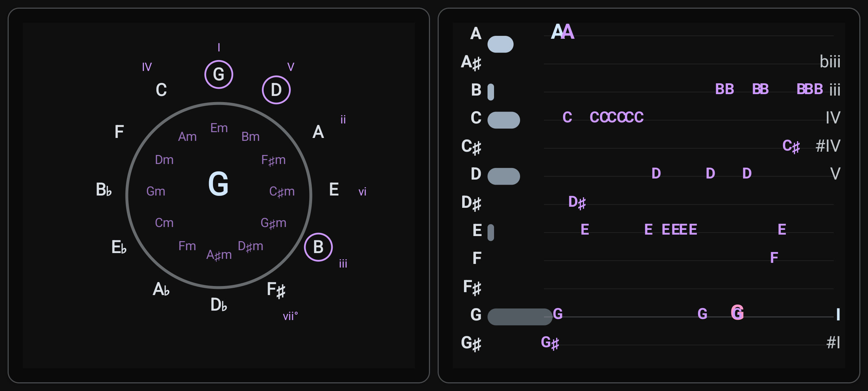868x391 pixels.
Task: Click the circled B note
Action: [x=318, y=247]
